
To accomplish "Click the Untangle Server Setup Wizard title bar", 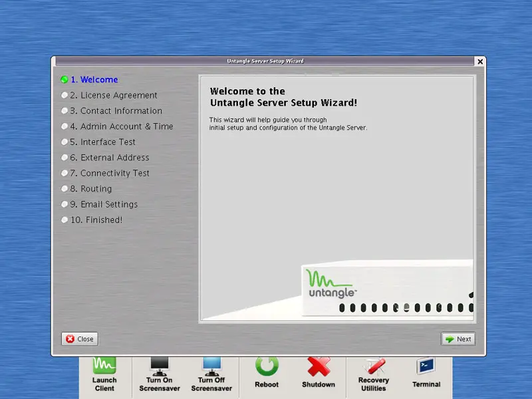I will [x=265, y=61].
